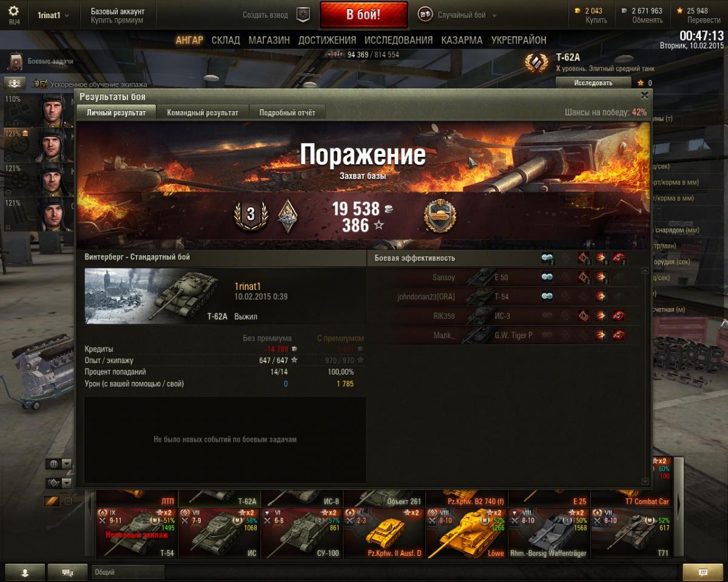This screenshot has height=582, width=728.
Task: Click the notification message icon at bottom right
Action: (703, 572)
